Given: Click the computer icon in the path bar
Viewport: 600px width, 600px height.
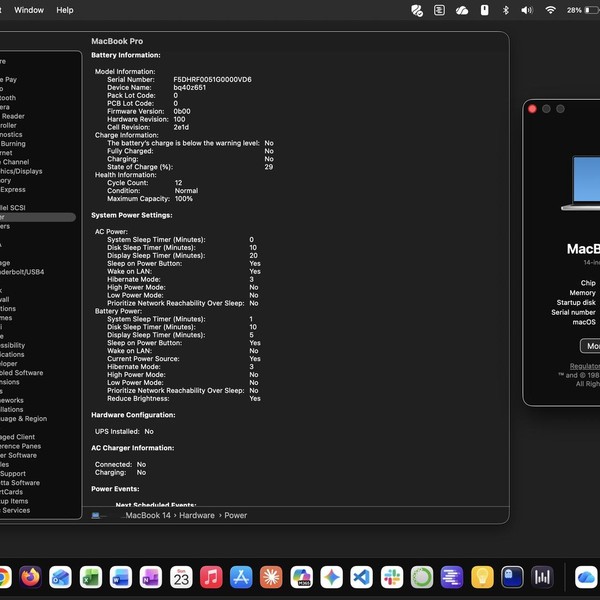Looking at the screenshot, I should tap(96, 515).
